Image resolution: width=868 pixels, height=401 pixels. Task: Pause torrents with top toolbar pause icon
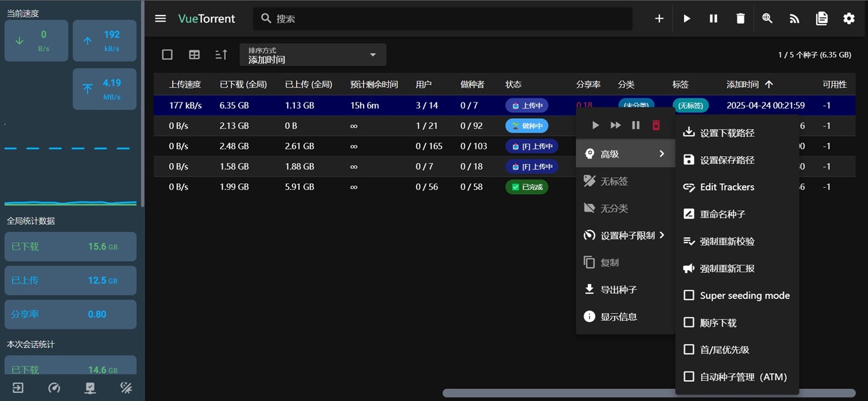pyautogui.click(x=714, y=19)
